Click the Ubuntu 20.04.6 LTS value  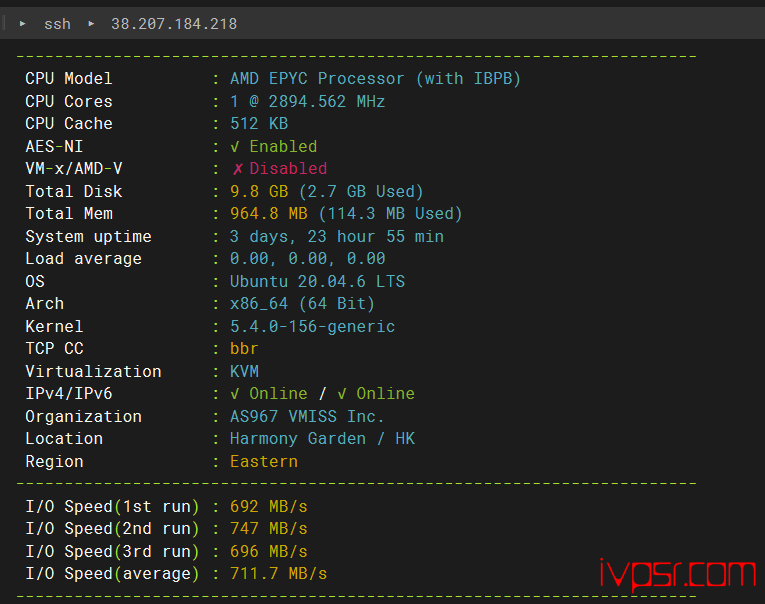[x=317, y=282]
